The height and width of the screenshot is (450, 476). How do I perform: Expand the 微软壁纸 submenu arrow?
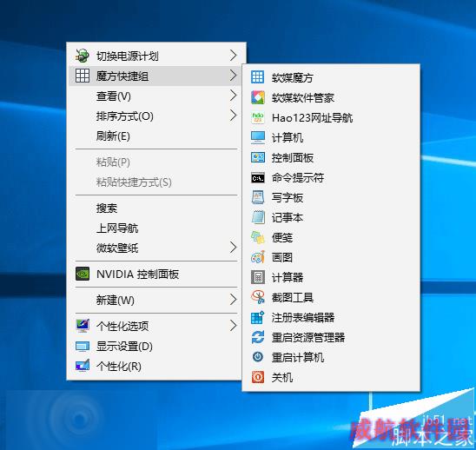233,248
